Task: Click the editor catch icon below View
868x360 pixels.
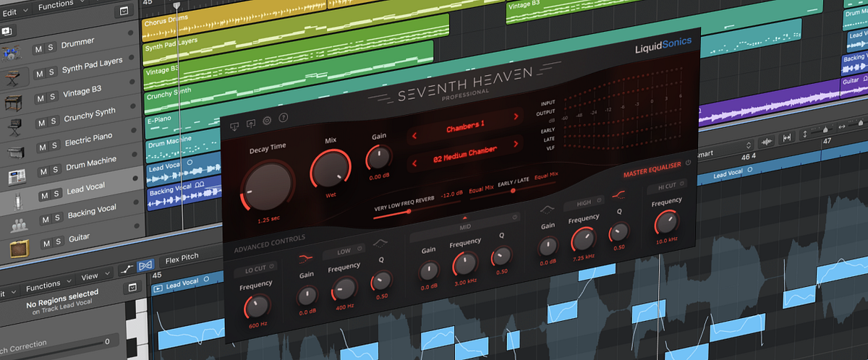Action: (132, 288)
